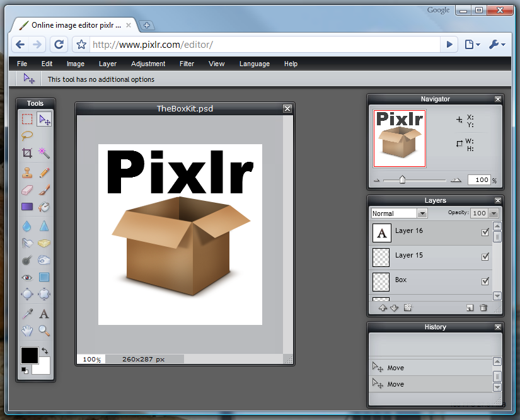The image size is (520, 420).
Task: Select the Crop tool
Action: click(x=27, y=152)
